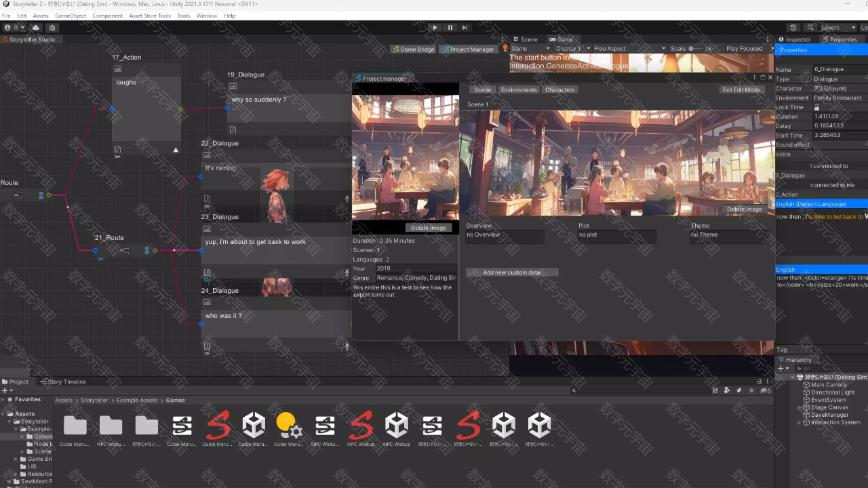The height and width of the screenshot is (488, 868).
Task: Collapse the Assets folder tree
Action: point(4,413)
